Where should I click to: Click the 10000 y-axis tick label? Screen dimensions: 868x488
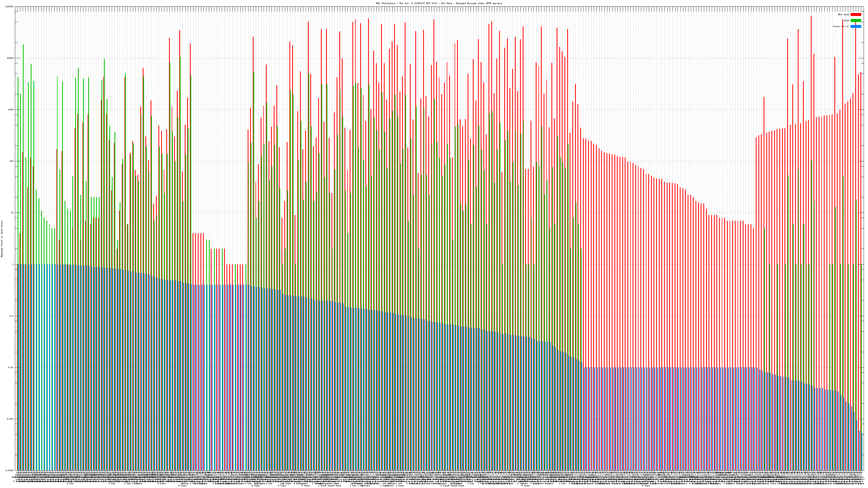click(x=10, y=58)
